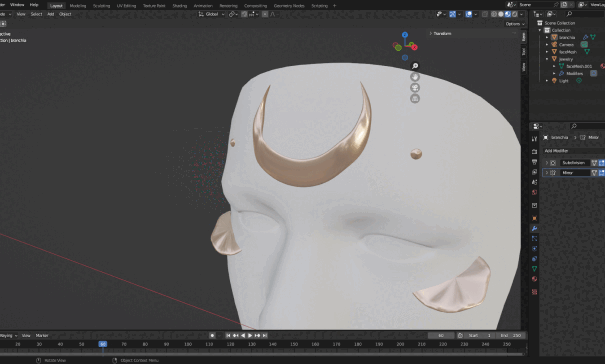Open the Modifier properties wrench tab

point(534,229)
